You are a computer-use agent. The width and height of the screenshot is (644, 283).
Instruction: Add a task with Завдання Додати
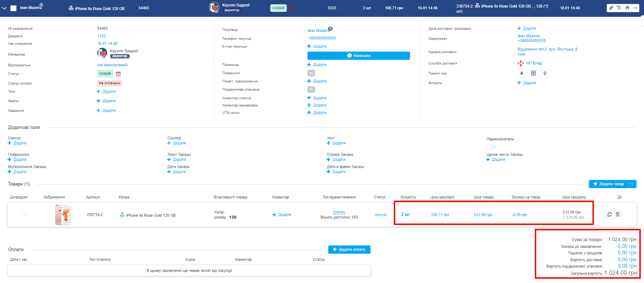coord(106,110)
